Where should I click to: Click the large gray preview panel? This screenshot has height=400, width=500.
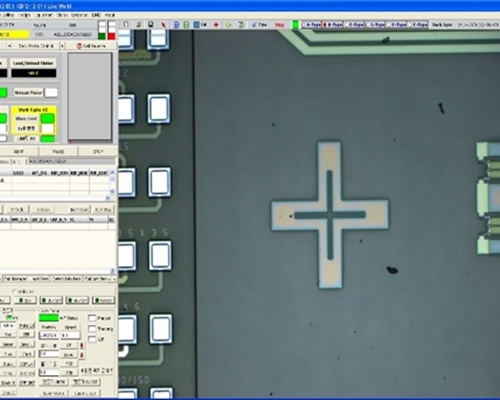(90, 96)
